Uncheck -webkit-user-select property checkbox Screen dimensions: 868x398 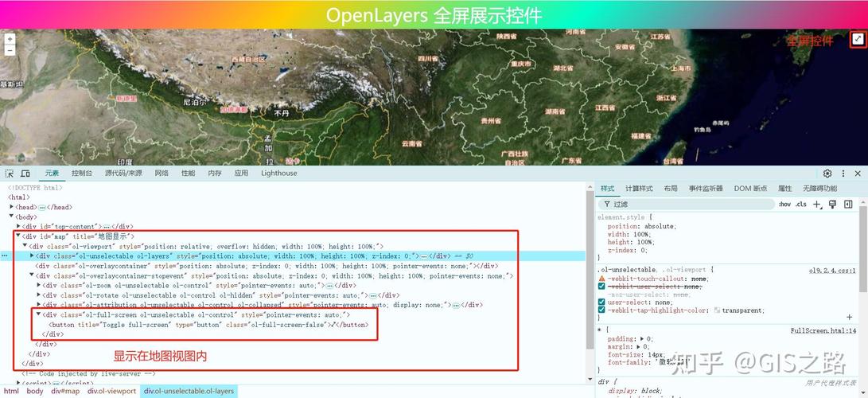pos(601,287)
